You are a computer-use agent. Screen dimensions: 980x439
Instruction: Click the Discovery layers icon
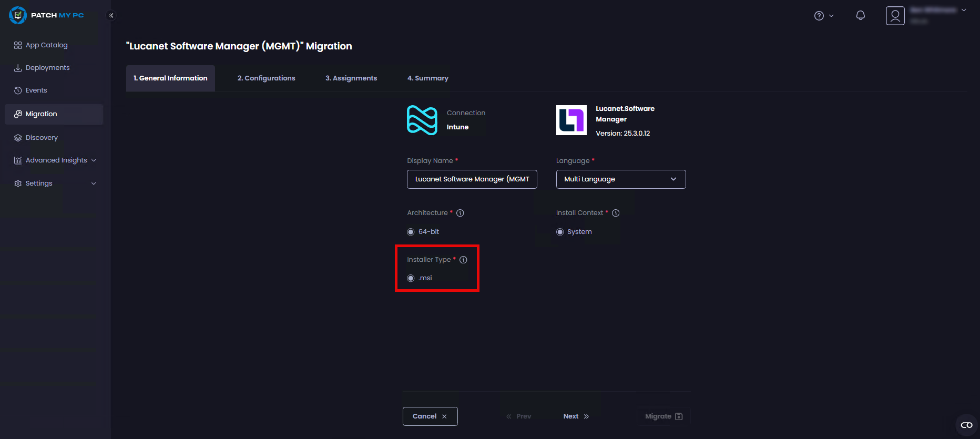click(18, 138)
